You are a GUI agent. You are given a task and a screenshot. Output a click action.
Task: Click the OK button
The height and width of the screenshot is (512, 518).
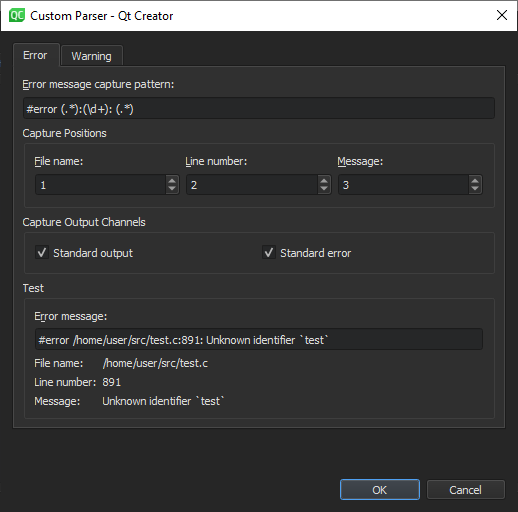380,489
